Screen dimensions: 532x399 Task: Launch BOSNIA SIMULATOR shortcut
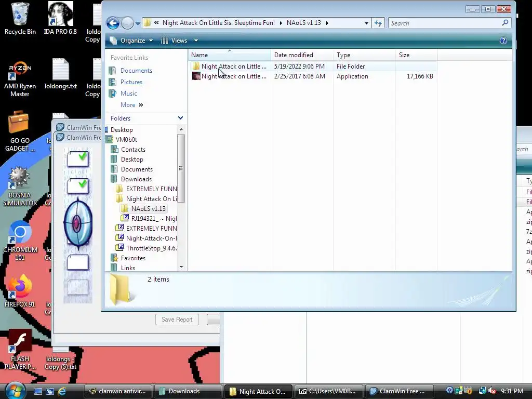tap(20, 187)
